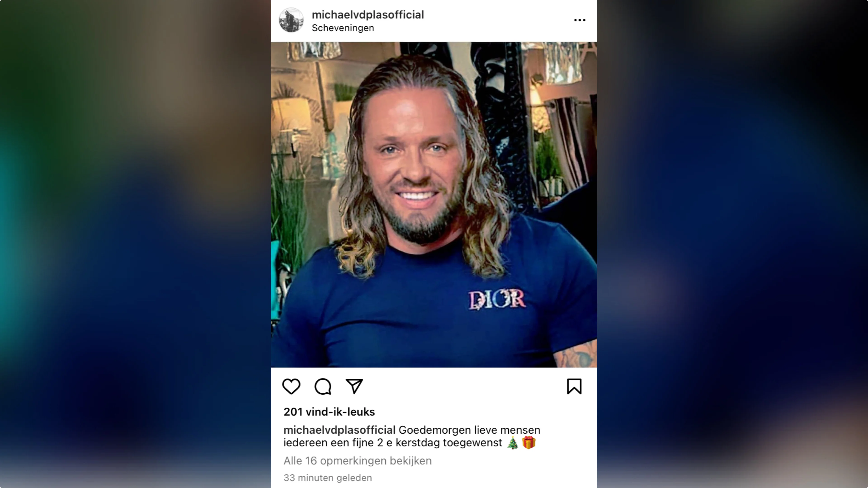
Task: View the Scheveningen location page
Action: tap(343, 28)
